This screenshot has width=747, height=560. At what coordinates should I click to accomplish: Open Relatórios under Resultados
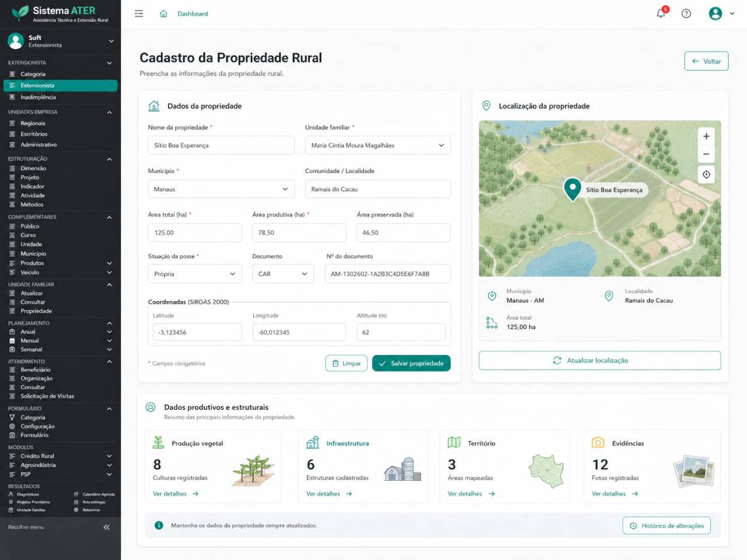(x=90, y=510)
